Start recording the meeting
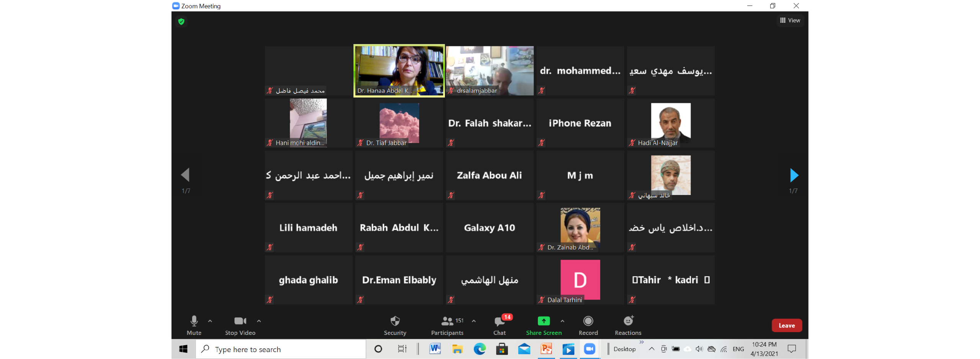This screenshot has width=980, height=359. point(588,325)
